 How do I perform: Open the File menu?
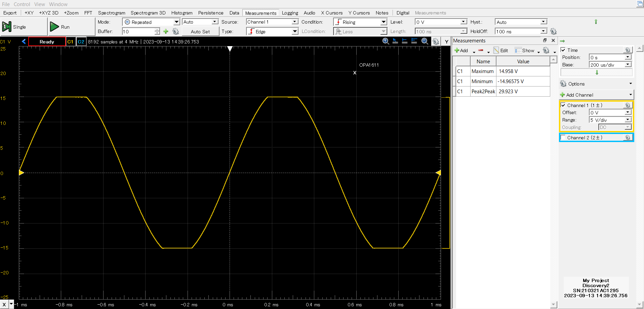tap(6, 4)
